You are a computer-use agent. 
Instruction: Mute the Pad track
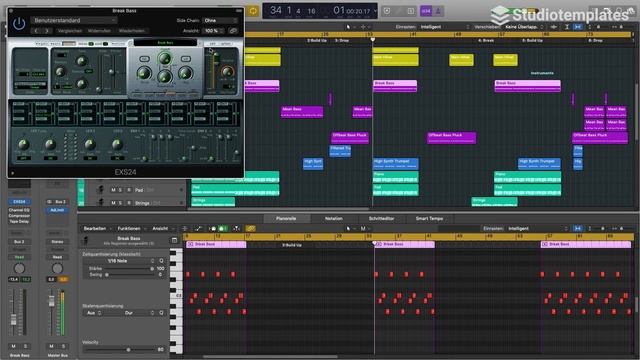pos(113,190)
